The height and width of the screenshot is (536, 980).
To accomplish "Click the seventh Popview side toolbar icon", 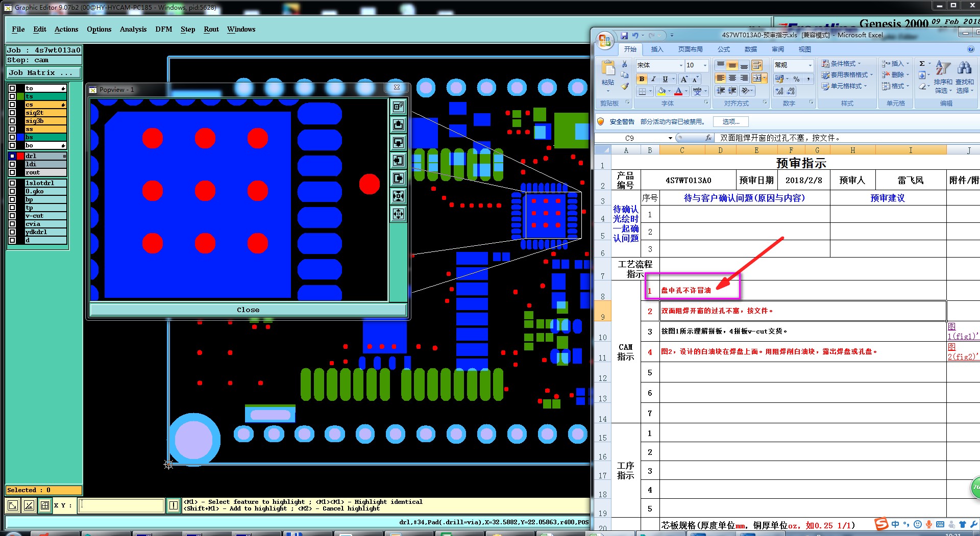I will (x=398, y=214).
